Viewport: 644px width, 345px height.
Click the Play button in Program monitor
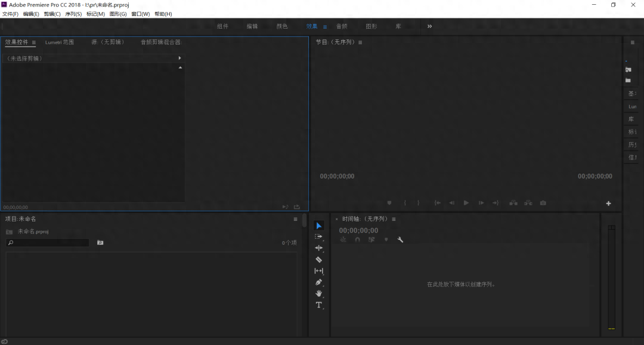(466, 203)
